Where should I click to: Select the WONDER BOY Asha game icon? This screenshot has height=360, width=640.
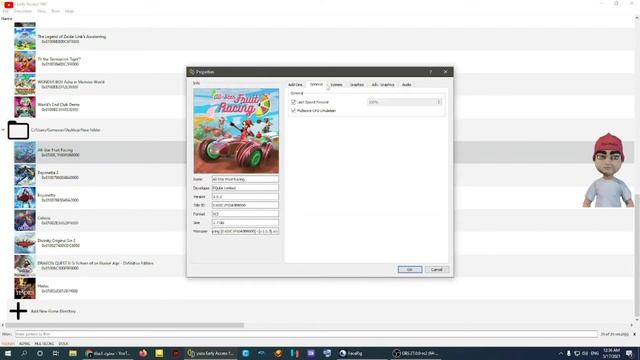click(25, 84)
